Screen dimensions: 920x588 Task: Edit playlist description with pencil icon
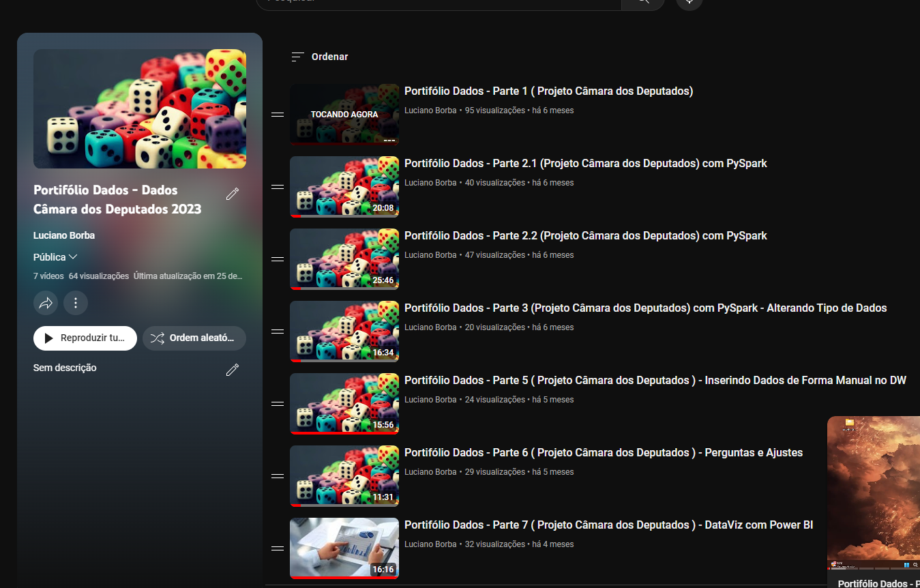tap(233, 370)
